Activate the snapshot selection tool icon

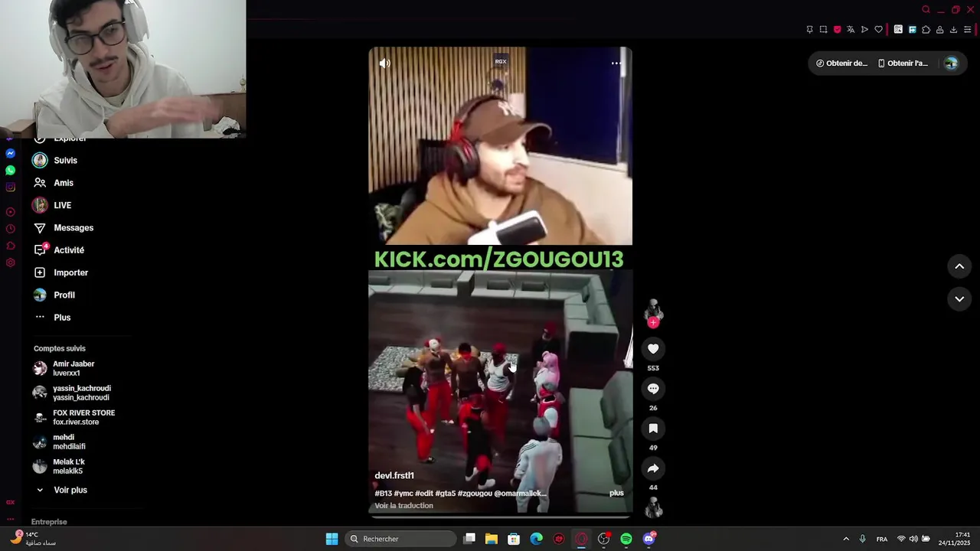[823, 30]
